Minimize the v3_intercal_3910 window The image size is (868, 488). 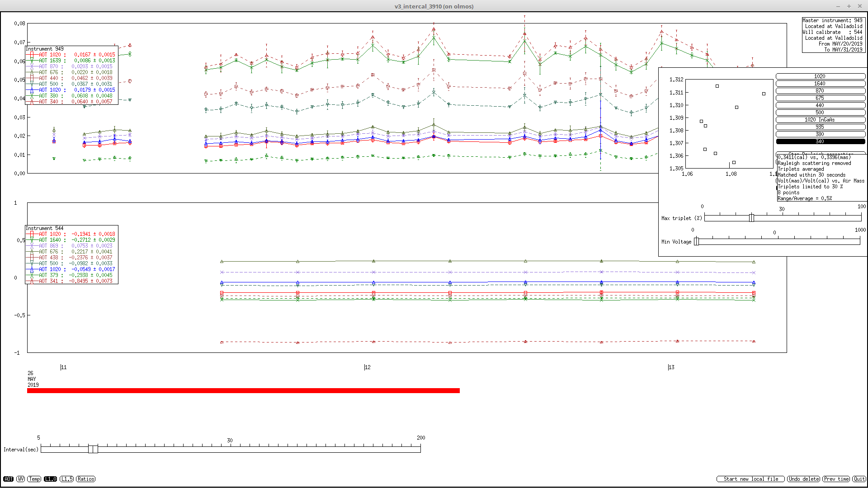coord(838,6)
